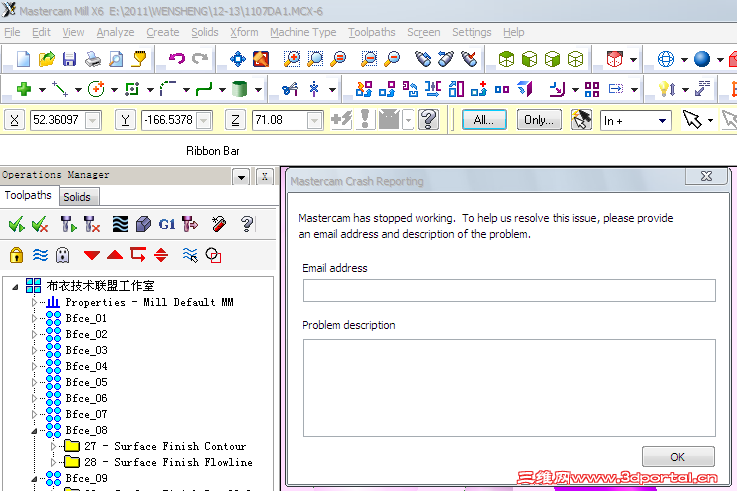The image size is (737, 491).
Task: Redo the last undone action
Action: click(200, 59)
